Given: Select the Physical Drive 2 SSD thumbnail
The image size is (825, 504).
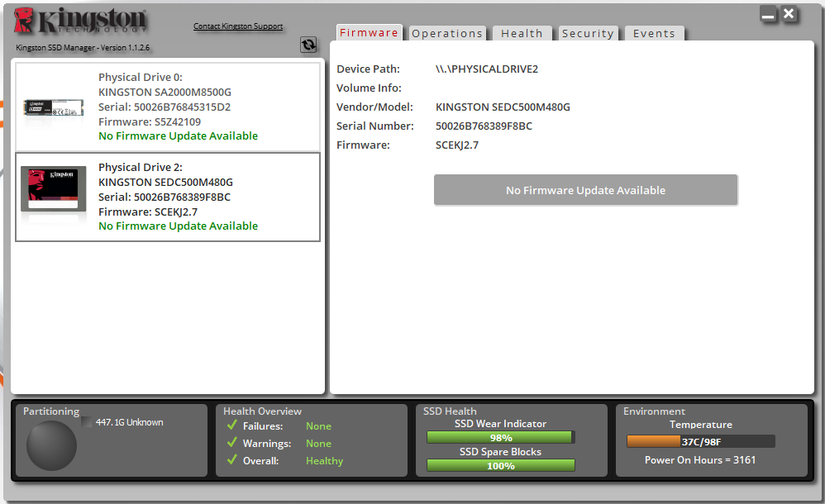Looking at the screenshot, I should [x=53, y=189].
